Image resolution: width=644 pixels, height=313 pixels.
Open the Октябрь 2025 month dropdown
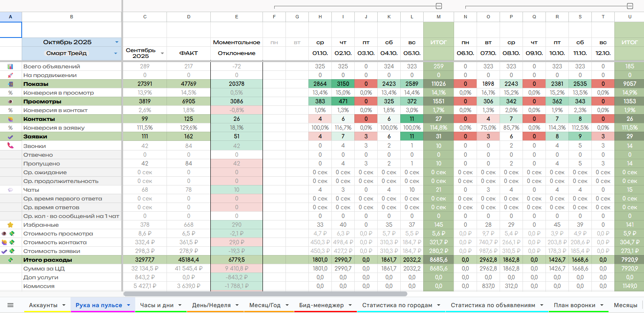point(117,42)
